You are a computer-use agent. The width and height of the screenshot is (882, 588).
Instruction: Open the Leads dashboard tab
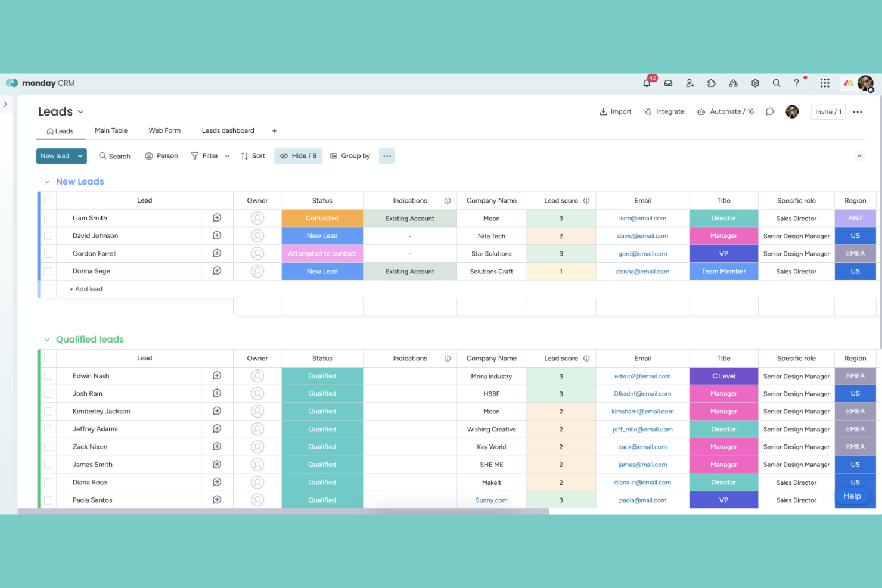(228, 130)
